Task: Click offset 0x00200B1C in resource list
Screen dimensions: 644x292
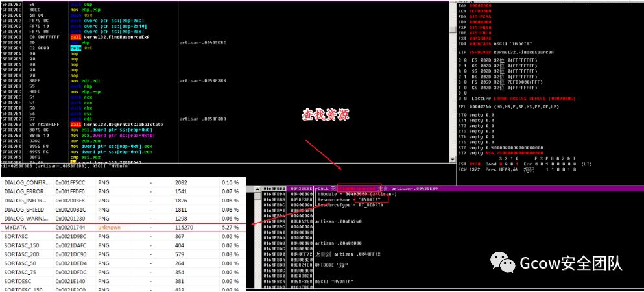Action: coord(70,210)
